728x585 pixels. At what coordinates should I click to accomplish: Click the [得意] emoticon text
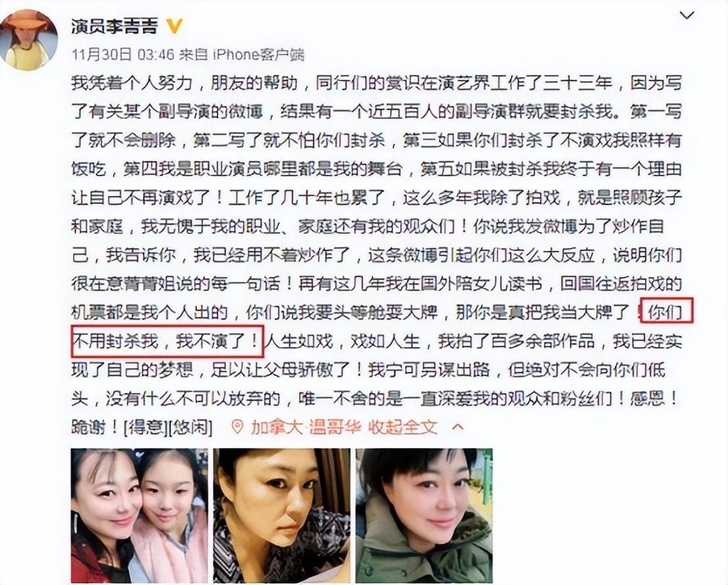(145, 427)
